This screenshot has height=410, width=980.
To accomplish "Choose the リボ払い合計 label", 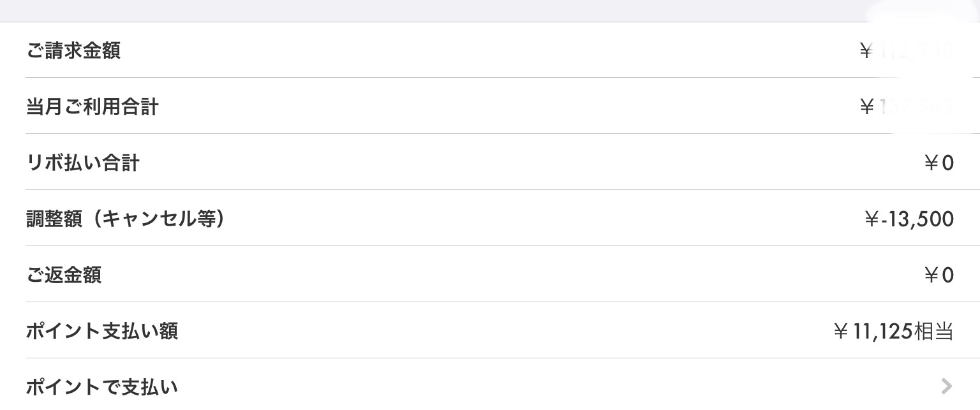I will tap(82, 163).
